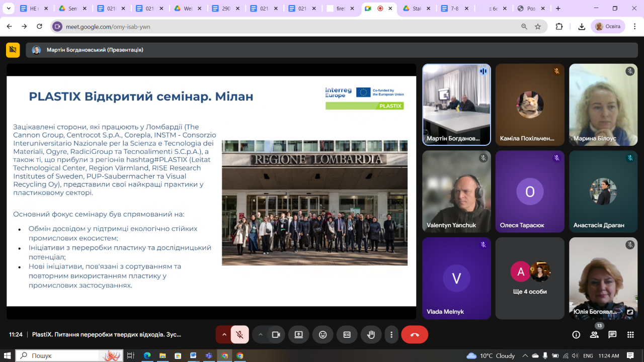Leave the call with red hang-up button
This screenshot has height=362, width=644.
point(415,335)
